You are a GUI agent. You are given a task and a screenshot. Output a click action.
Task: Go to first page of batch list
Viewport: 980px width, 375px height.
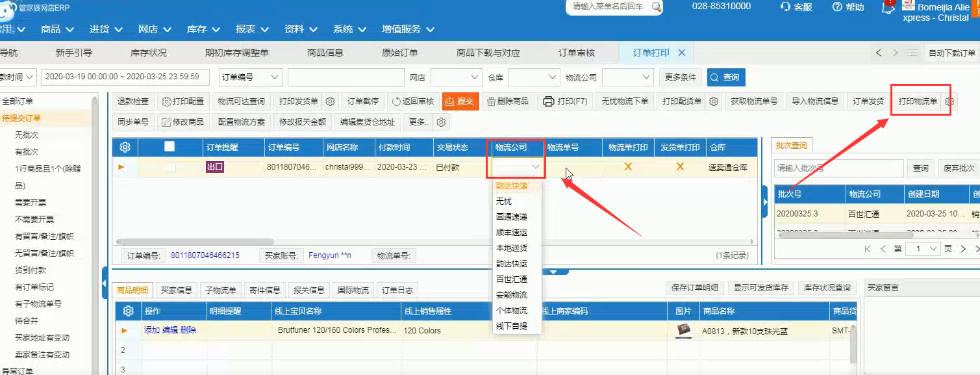pyautogui.click(x=867, y=249)
